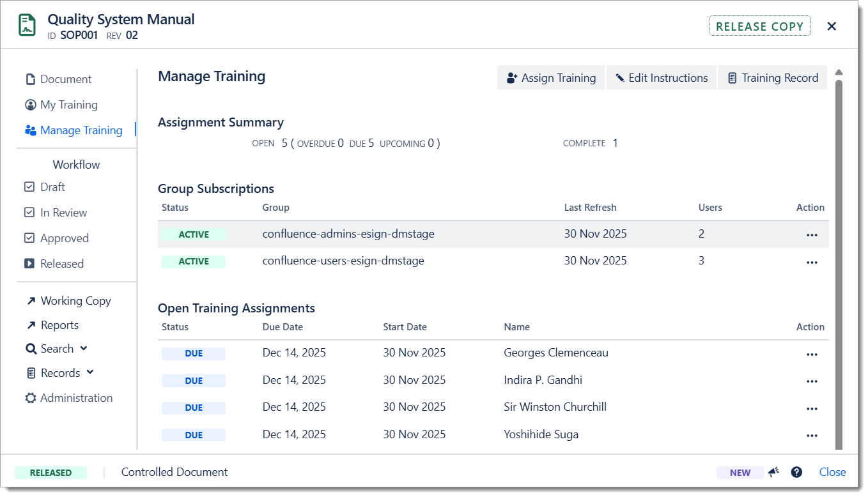Click the Release Copy badge
The width and height of the screenshot is (868, 497).
coord(759,26)
